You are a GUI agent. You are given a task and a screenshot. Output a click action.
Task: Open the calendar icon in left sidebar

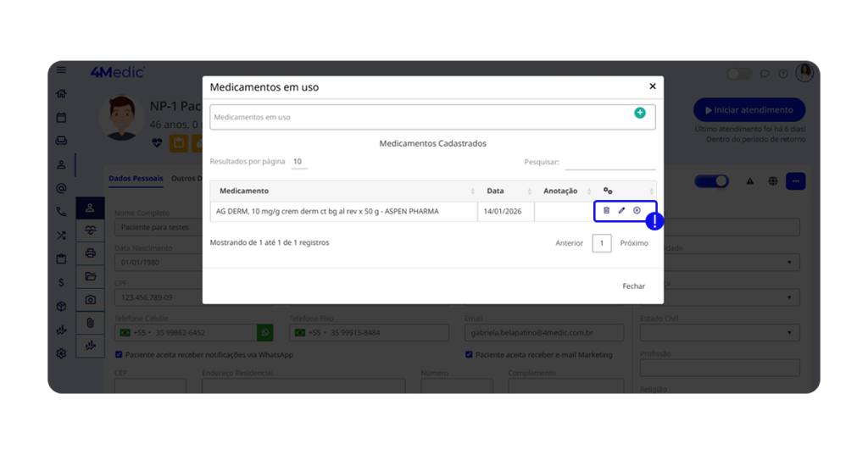click(x=61, y=118)
